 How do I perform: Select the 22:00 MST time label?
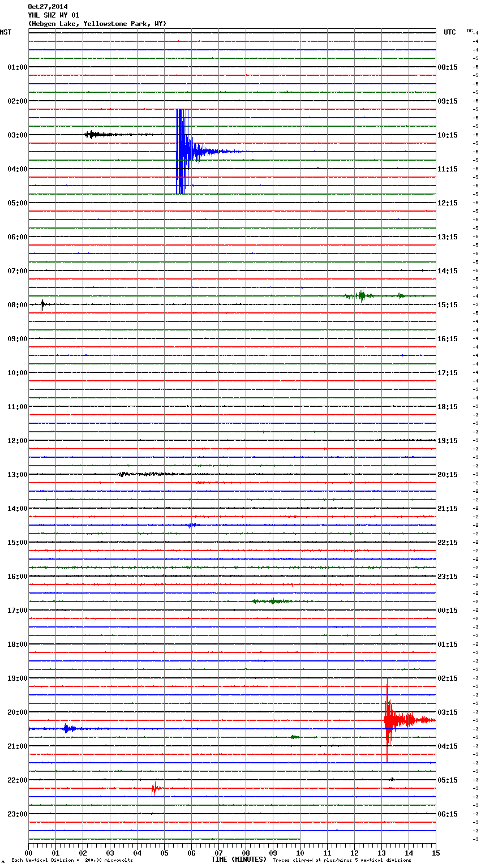18,780
